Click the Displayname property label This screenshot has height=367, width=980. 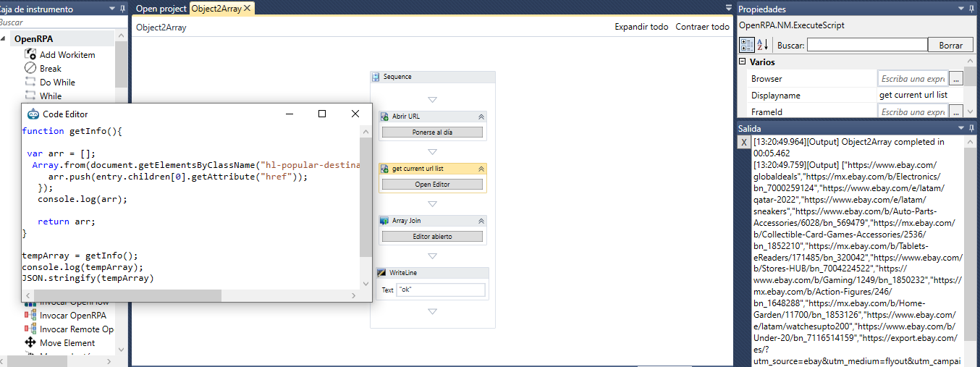click(775, 95)
